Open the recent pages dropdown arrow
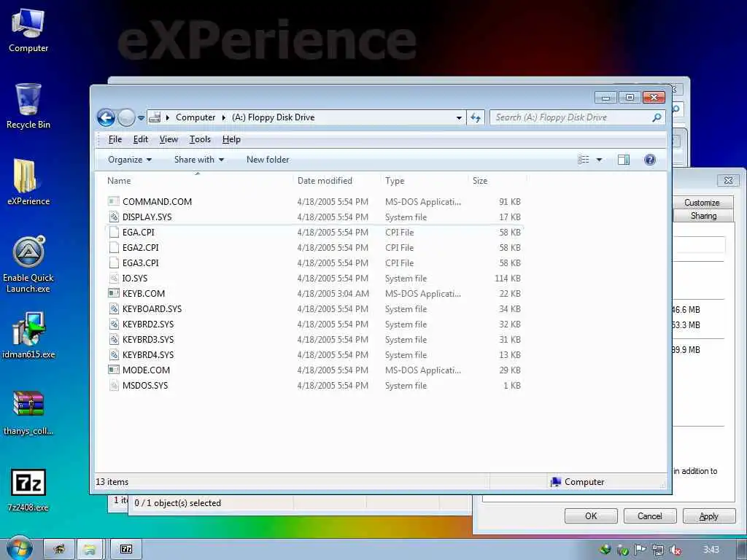 (141, 117)
